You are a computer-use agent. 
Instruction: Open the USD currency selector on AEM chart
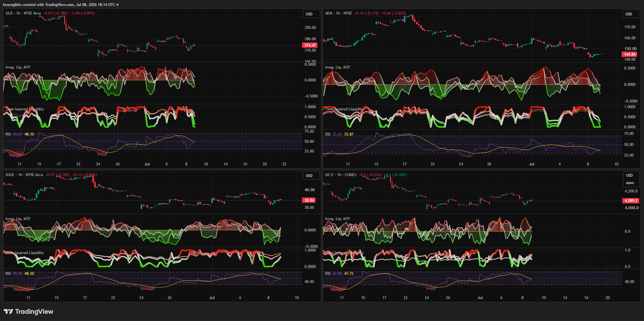click(x=631, y=14)
